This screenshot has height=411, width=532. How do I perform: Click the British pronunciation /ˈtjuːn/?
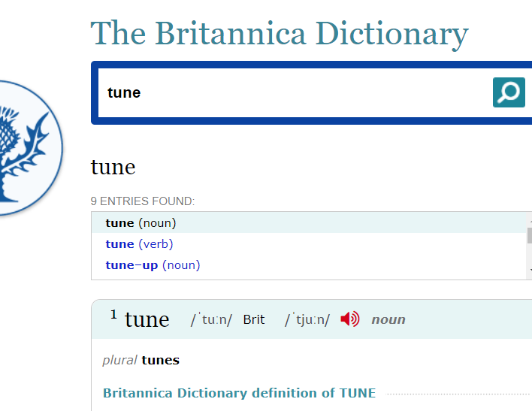tap(307, 319)
